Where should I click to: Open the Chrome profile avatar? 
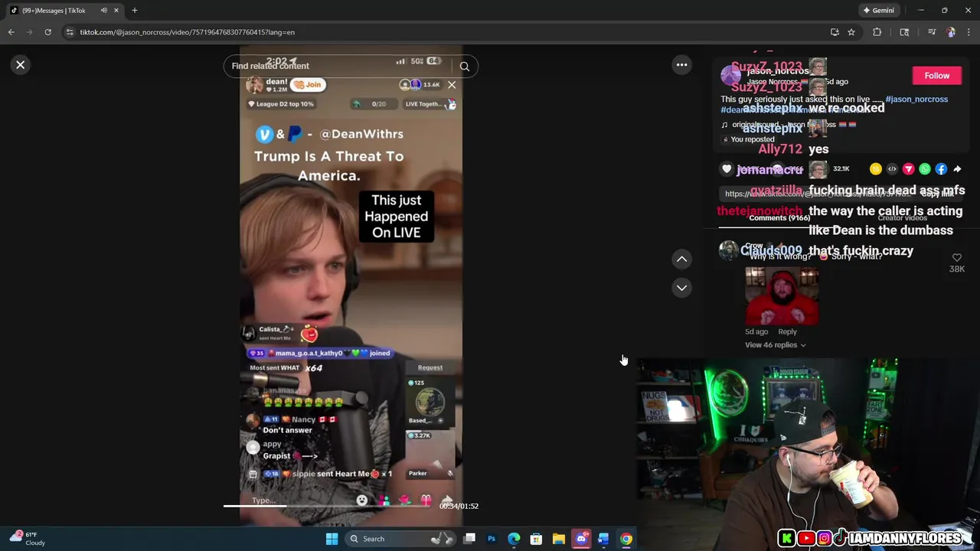[x=951, y=32]
